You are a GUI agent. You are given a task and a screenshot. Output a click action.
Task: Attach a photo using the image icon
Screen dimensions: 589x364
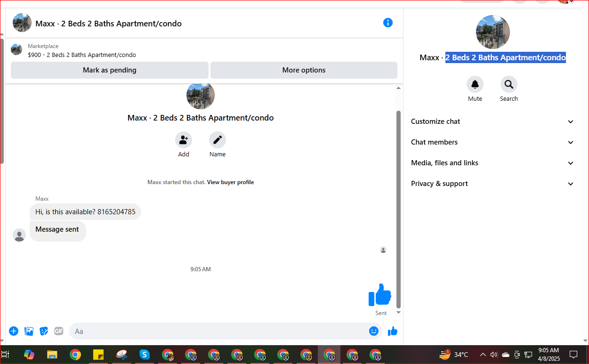[x=29, y=331]
